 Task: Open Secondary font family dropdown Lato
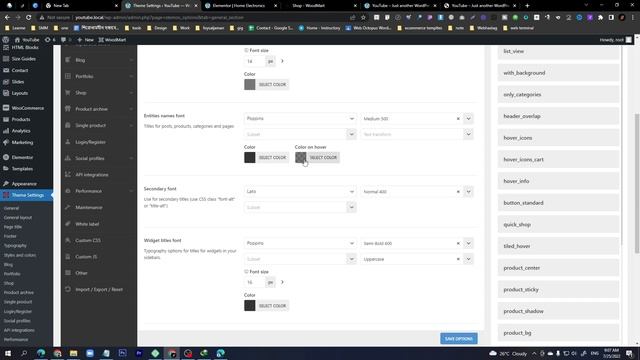click(x=300, y=191)
